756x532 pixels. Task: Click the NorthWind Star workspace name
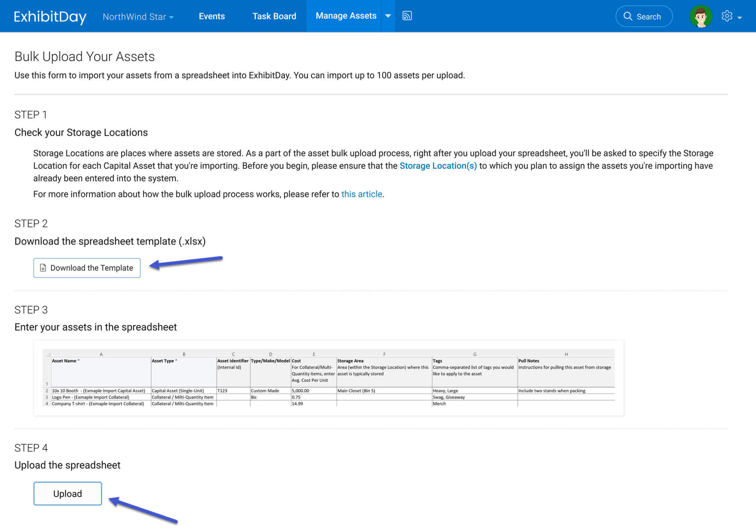coord(134,17)
